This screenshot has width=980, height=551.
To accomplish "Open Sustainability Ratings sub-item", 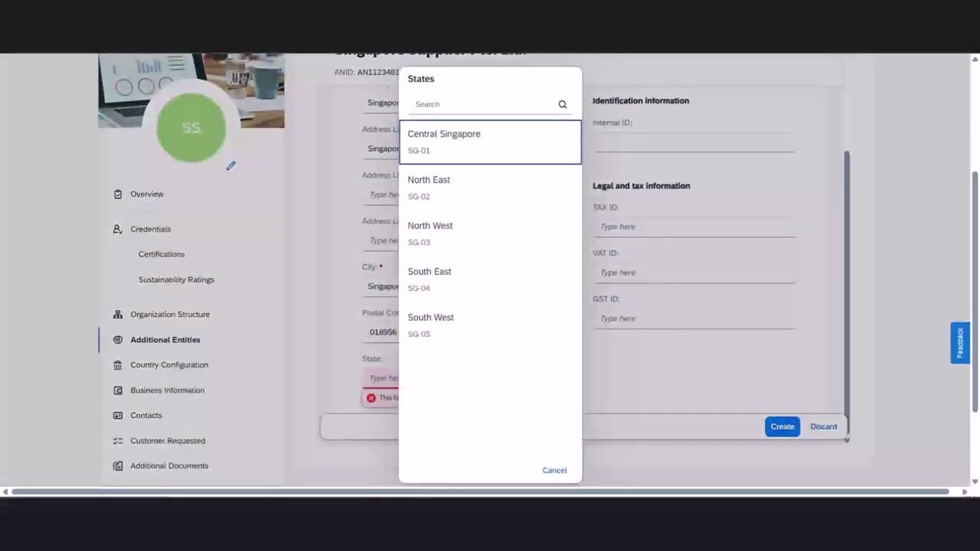I will click(176, 279).
